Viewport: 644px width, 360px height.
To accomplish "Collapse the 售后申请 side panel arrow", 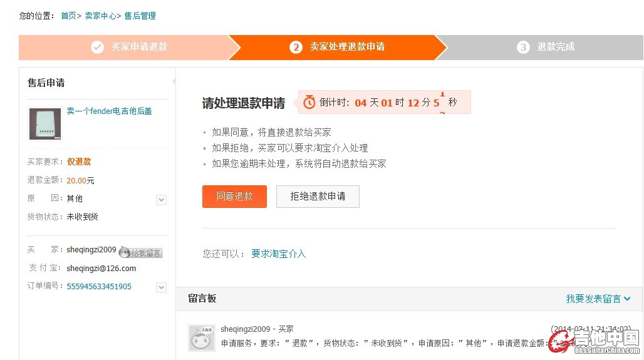I will [x=174, y=82].
